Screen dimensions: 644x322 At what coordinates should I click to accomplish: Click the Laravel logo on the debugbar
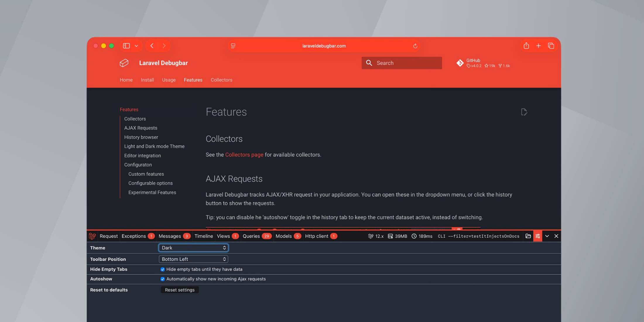(92, 236)
